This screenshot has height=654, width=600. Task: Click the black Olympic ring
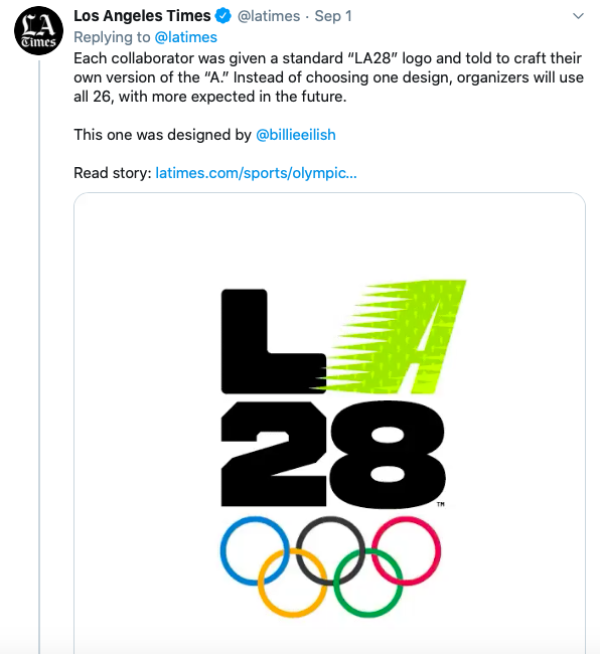point(330,551)
